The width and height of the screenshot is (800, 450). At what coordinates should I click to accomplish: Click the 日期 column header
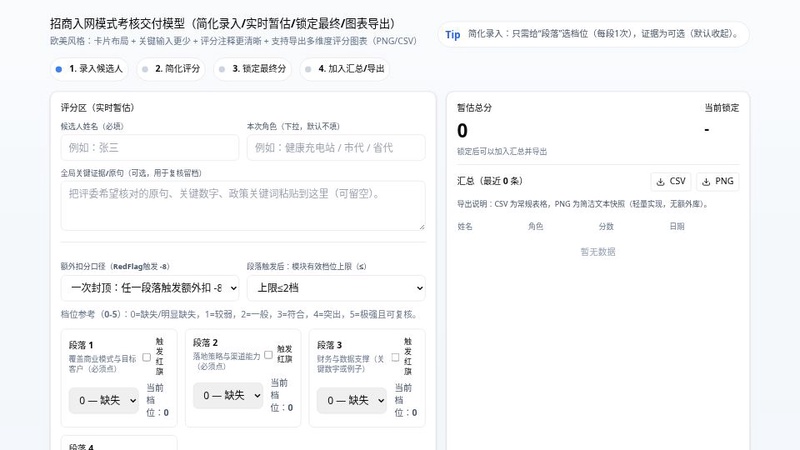[677, 227]
